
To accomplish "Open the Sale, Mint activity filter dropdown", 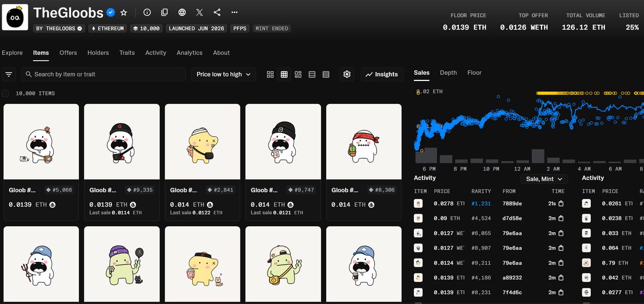I will pyautogui.click(x=544, y=179).
